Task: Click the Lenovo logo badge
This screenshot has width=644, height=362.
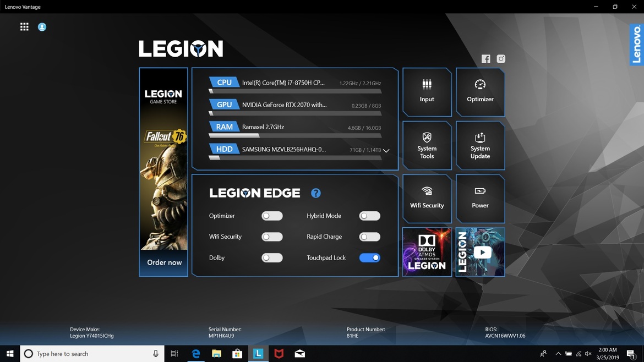Action: [x=637, y=45]
